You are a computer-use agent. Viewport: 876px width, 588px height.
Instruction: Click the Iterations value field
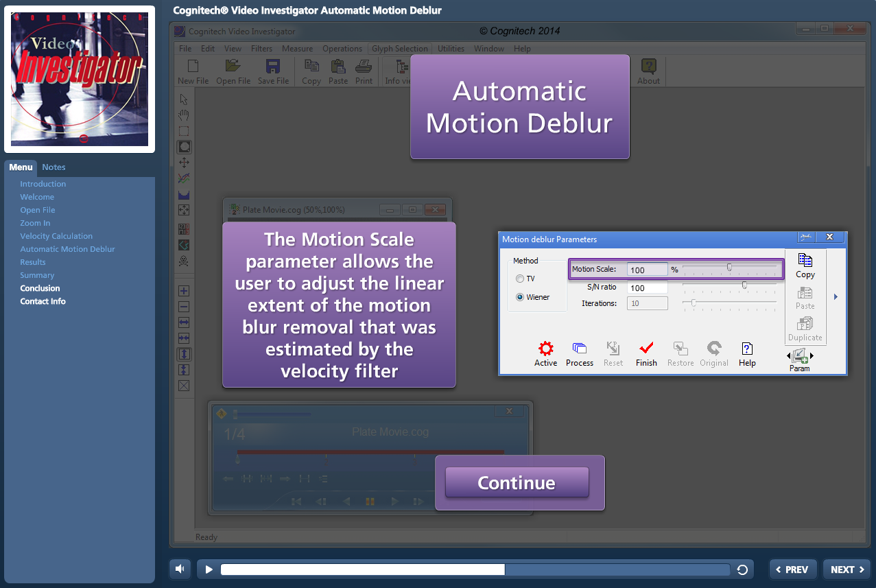[x=647, y=303]
